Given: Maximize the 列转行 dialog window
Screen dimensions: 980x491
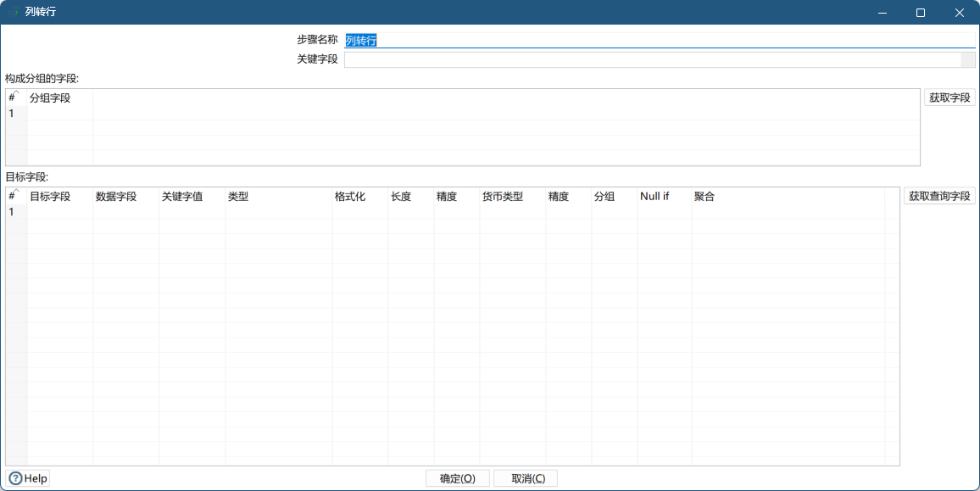Looking at the screenshot, I should pyautogui.click(x=921, y=13).
